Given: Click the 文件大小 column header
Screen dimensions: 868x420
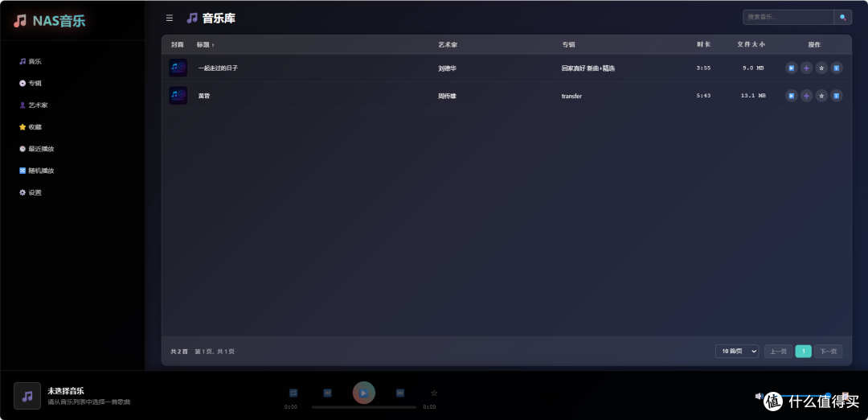Looking at the screenshot, I should [751, 44].
